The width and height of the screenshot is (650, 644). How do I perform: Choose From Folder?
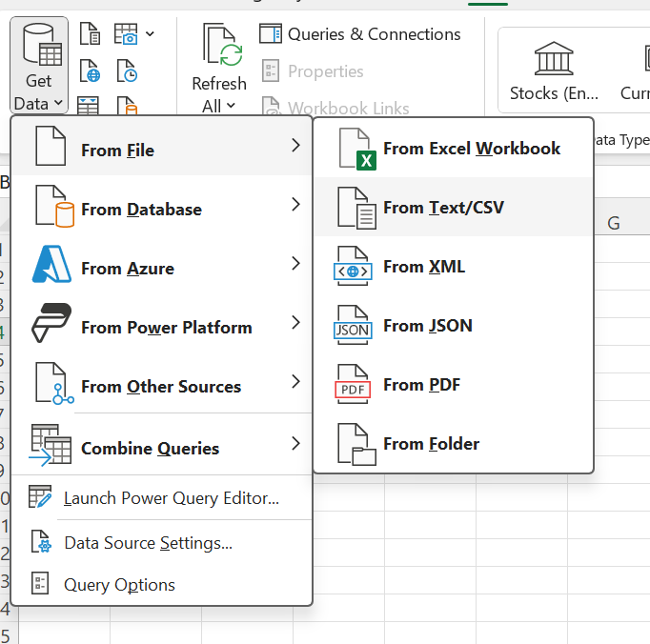[454, 443]
